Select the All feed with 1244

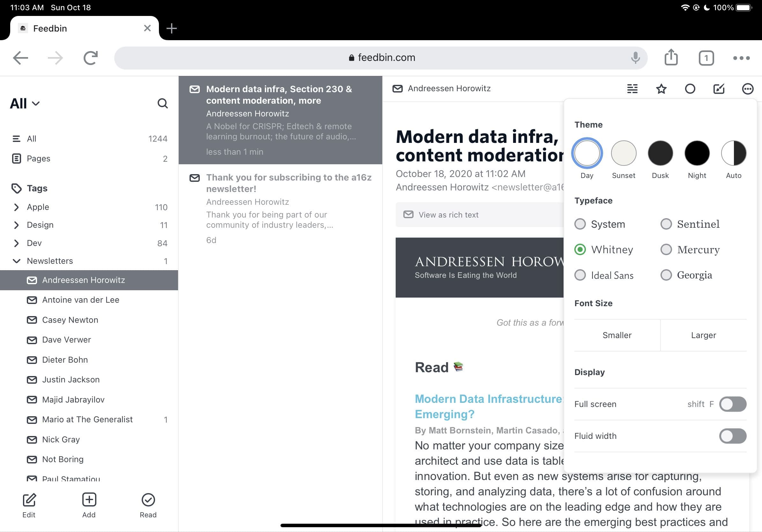point(89,139)
